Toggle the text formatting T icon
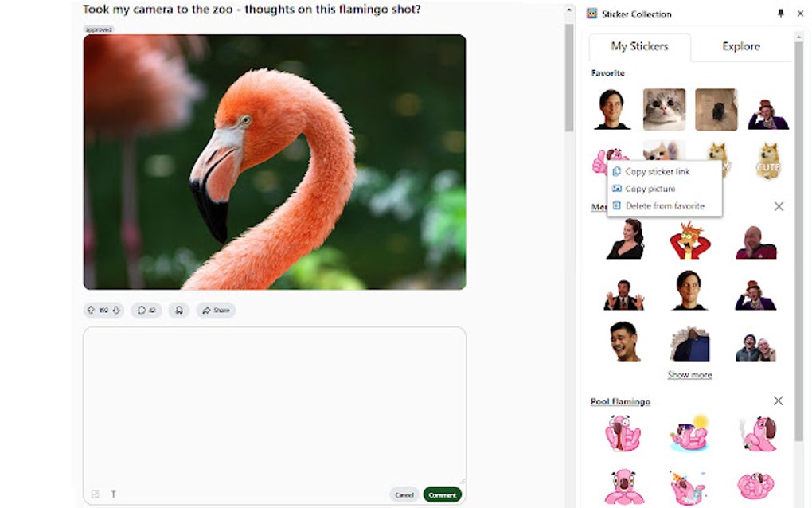Image resolution: width=812 pixels, height=508 pixels. click(x=113, y=494)
